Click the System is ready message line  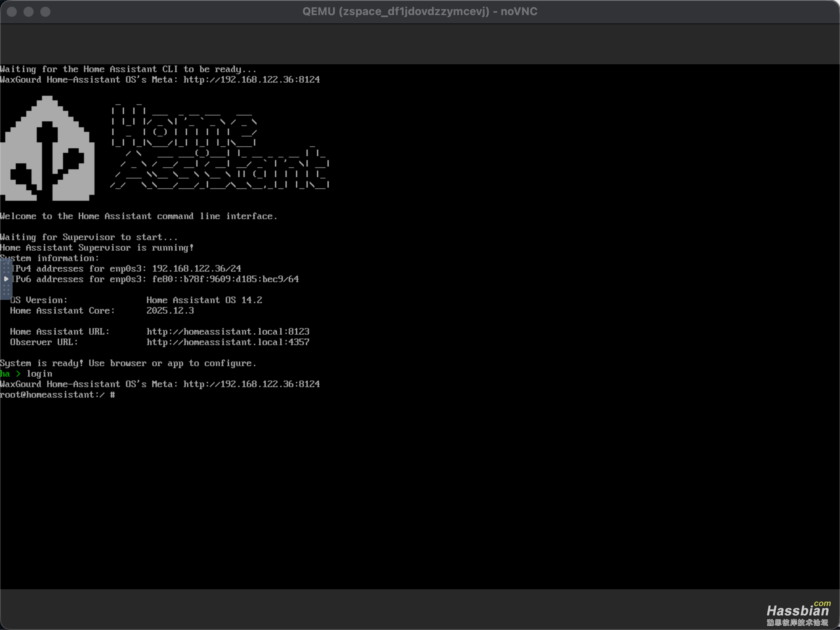(128, 363)
